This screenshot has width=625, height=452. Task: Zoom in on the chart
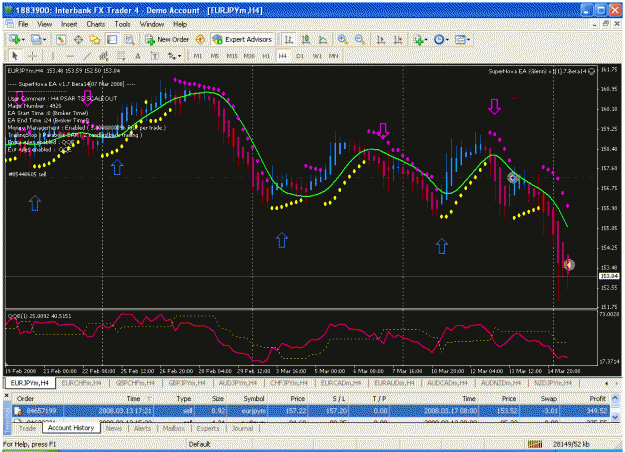click(x=342, y=39)
